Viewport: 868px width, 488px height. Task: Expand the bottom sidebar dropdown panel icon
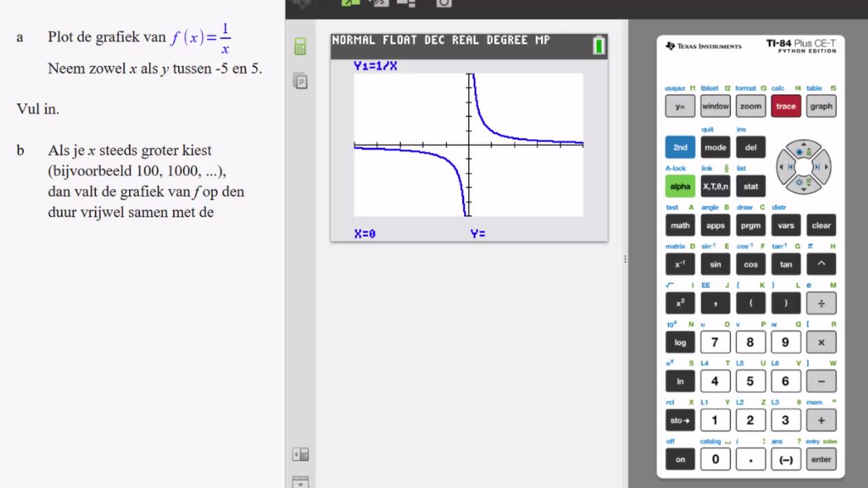(x=301, y=481)
